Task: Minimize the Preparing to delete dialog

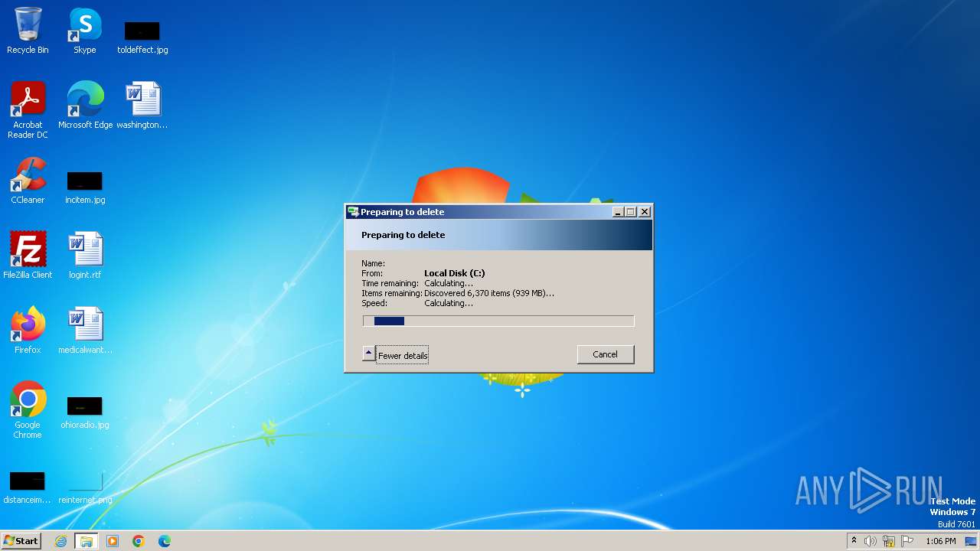Action: (618, 212)
